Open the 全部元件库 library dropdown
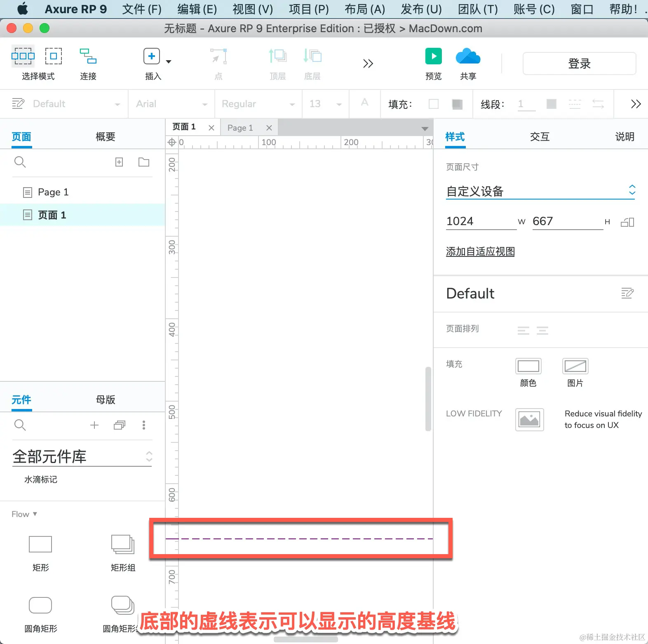The image size is (648, 644). pos(82,457)
